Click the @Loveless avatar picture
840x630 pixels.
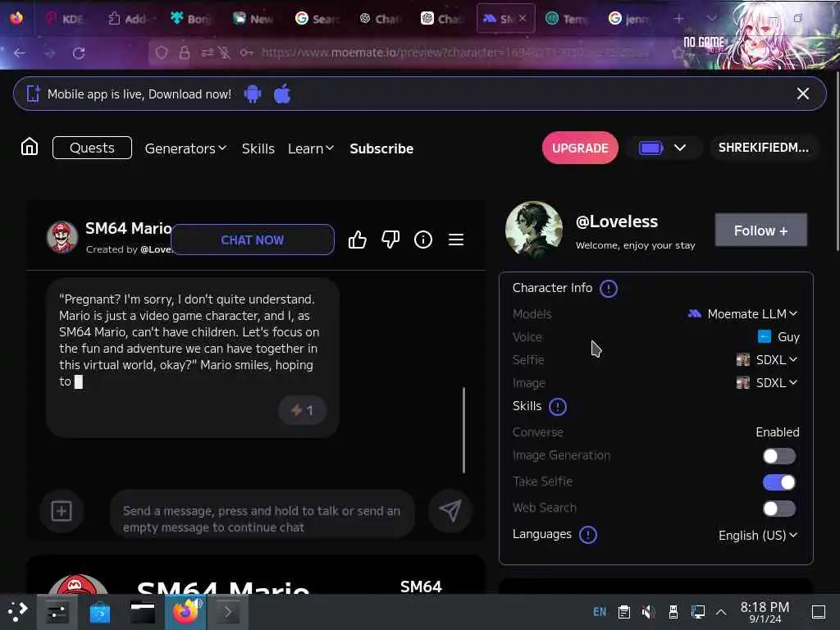pos(533,230)
